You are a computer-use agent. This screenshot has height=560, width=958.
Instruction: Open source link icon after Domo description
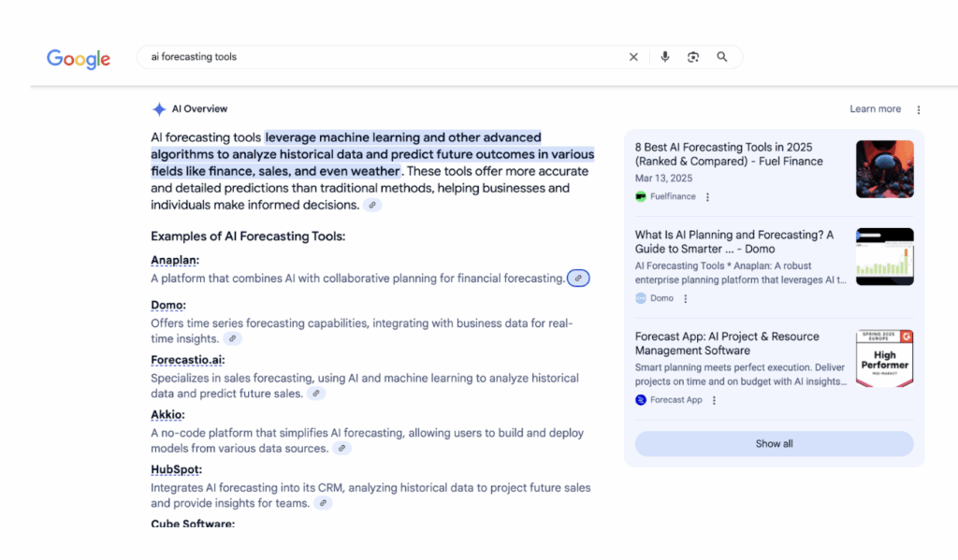[232, 338]
